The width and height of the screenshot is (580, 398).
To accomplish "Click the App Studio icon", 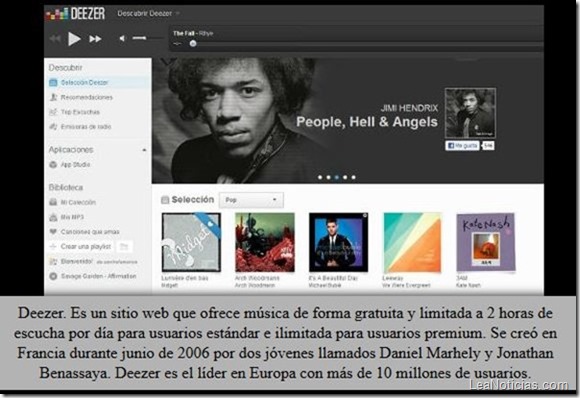I will pyautogui.click(x=53, y=165).
